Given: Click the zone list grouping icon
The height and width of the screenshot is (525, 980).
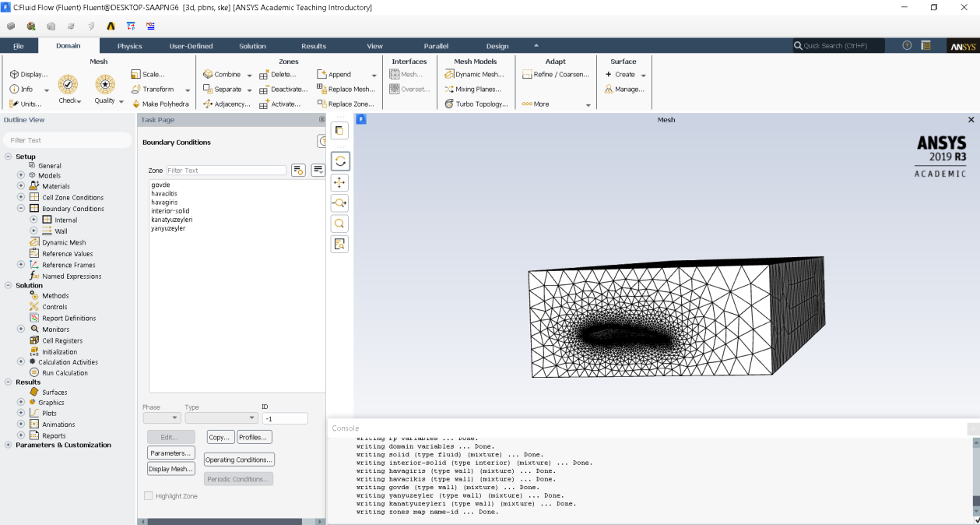Looking at the screenshot, I should point(318,171).
